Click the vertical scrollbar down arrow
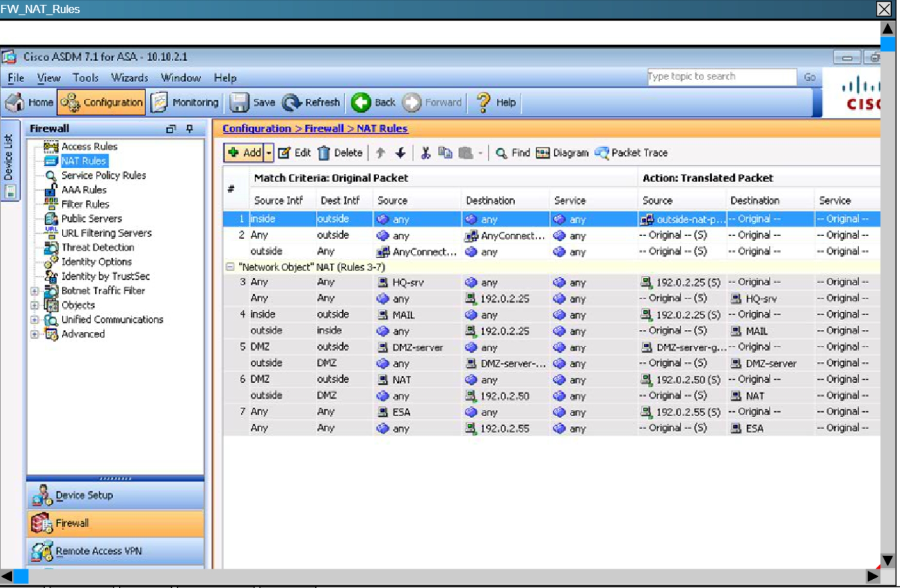This screenshot has height=588, width=900. [888, 560]
